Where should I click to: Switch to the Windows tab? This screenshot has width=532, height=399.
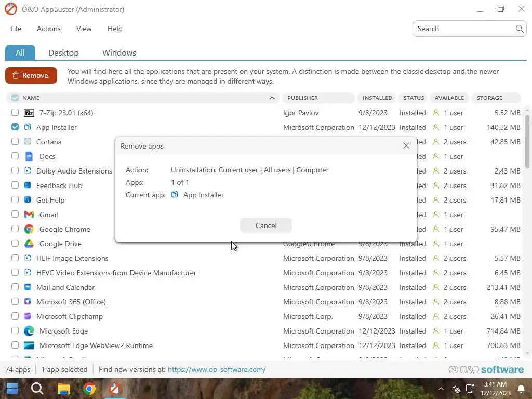click(119, 52)
